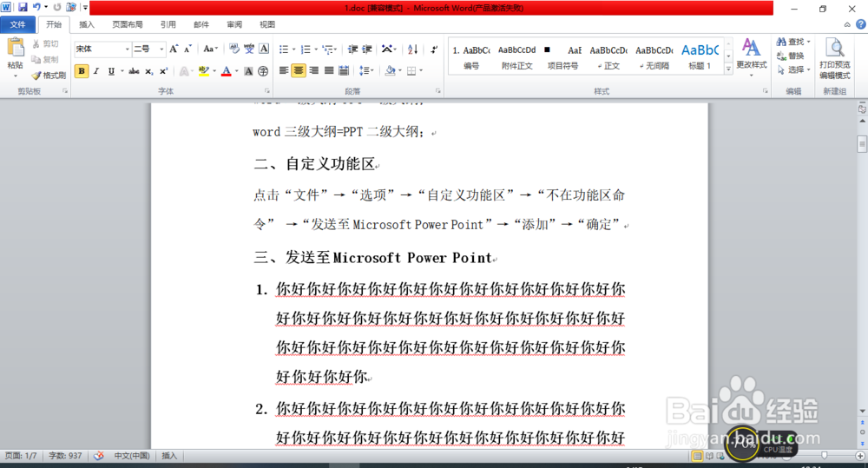Click the Multilevel List icon

328,49
